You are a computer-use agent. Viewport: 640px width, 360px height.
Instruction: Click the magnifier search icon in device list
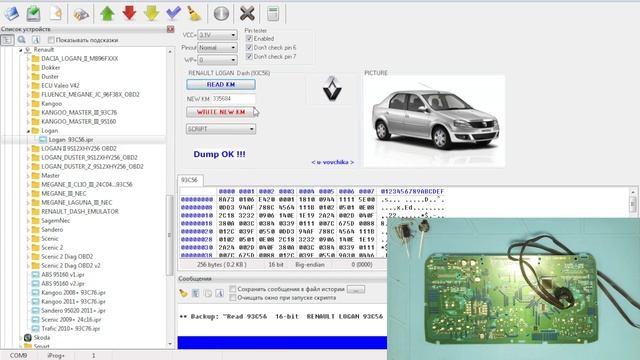tap(22, 40)
